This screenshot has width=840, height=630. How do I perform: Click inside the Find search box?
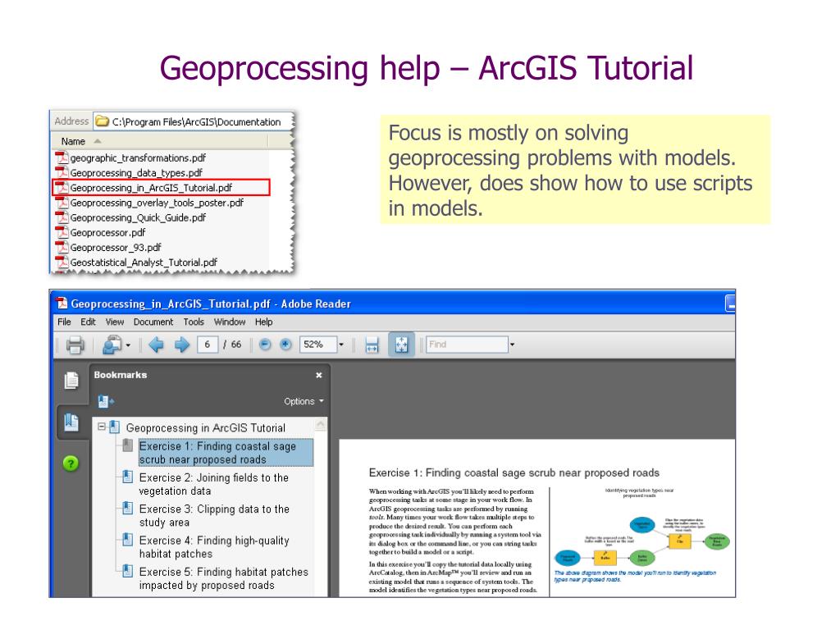[467, 345]
